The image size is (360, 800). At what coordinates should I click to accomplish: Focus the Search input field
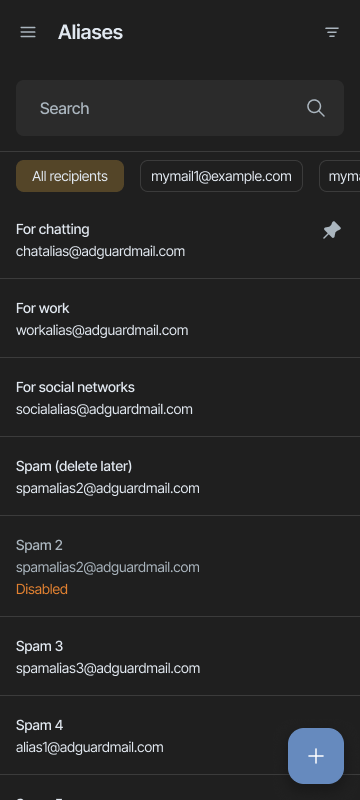pyautogui.click(x=180, y=108)
